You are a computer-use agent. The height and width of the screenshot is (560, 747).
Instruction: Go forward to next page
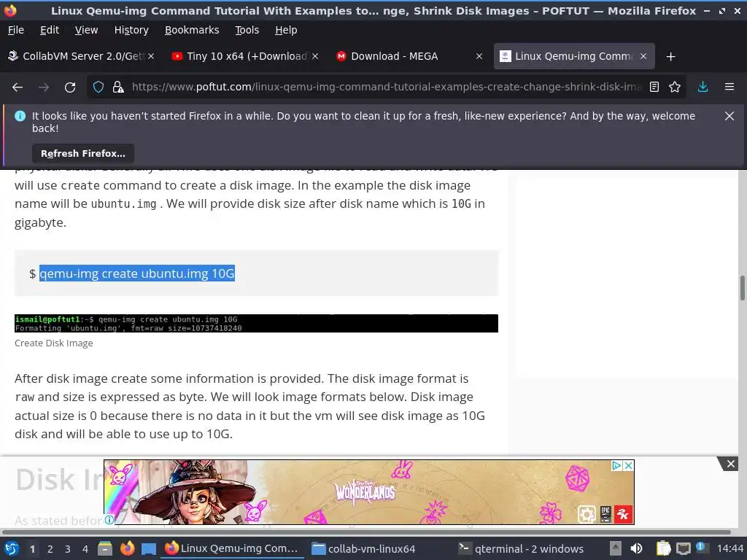click(44, 87)
